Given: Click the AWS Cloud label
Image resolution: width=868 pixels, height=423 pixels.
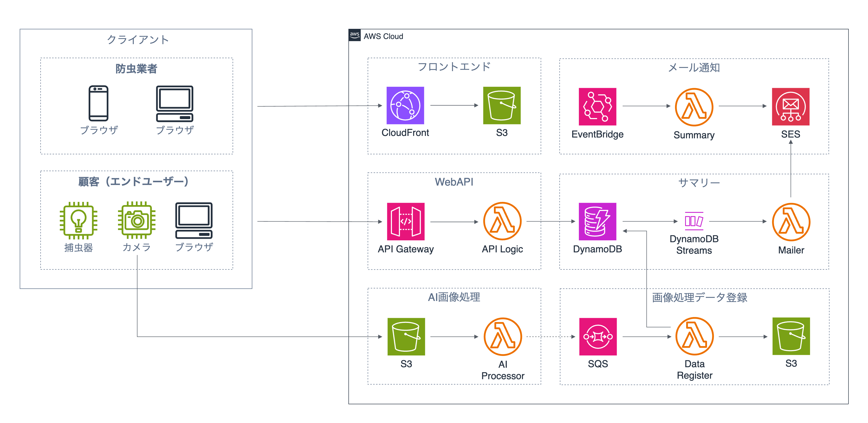Looking at the screenshot, I should click(383, 36).
